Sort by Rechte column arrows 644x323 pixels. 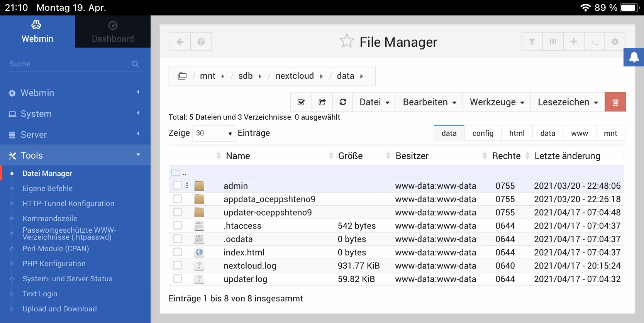(x=485, y=156)
